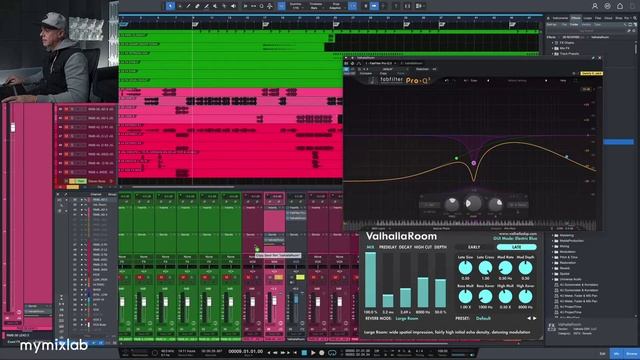Click the fader on the highlighted pink mixer channel
The image size is (640, 360).
coord(274,302)
